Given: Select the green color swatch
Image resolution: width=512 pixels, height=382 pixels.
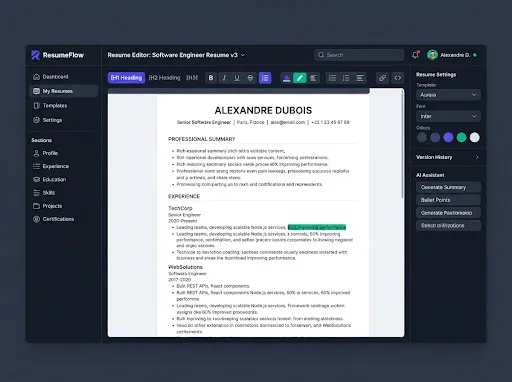Looking at the screenshot, I should 461,137.
